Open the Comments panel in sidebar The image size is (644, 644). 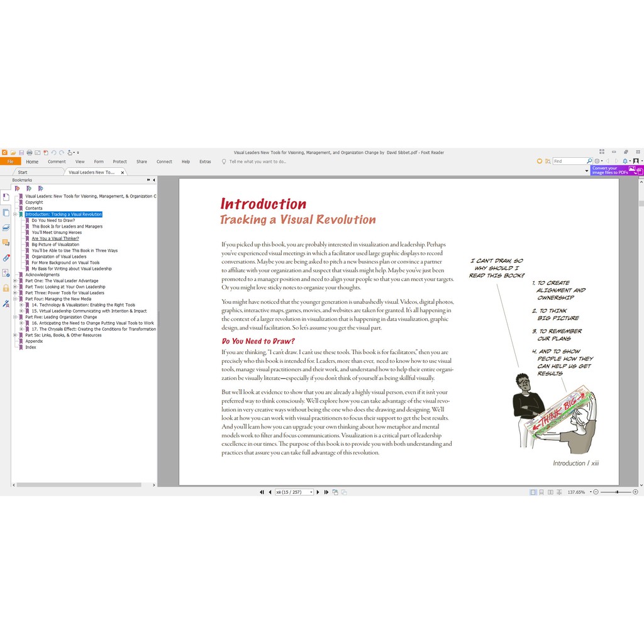pyautogui.click(x=6, y=242)
